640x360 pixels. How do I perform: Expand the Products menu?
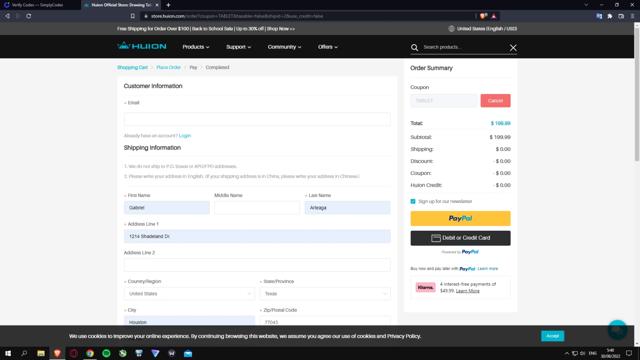pyautogui.click(x=196, y=47)
